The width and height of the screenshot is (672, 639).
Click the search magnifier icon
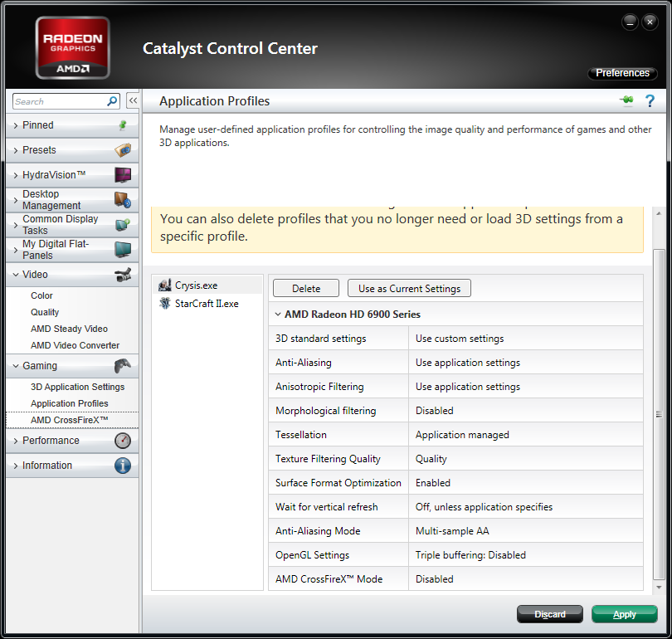pyautogui.click(x=112, y=101)
